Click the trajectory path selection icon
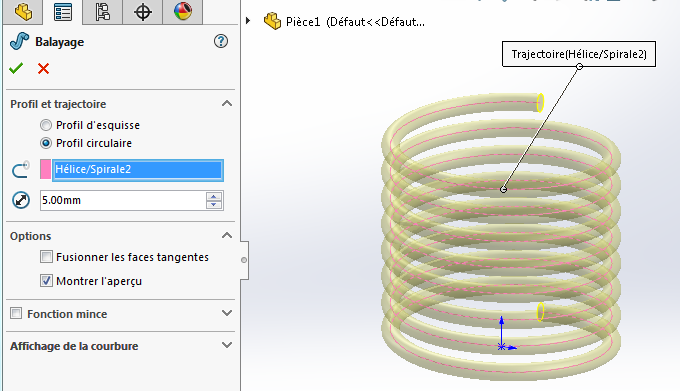The width and height of the screenshot is (680, 391). tap(20, 169)
